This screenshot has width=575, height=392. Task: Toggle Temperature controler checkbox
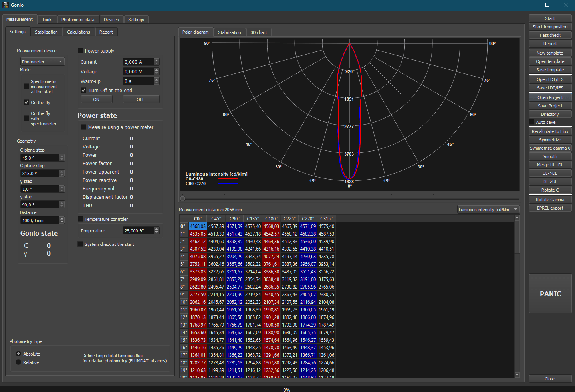(81, 219)
